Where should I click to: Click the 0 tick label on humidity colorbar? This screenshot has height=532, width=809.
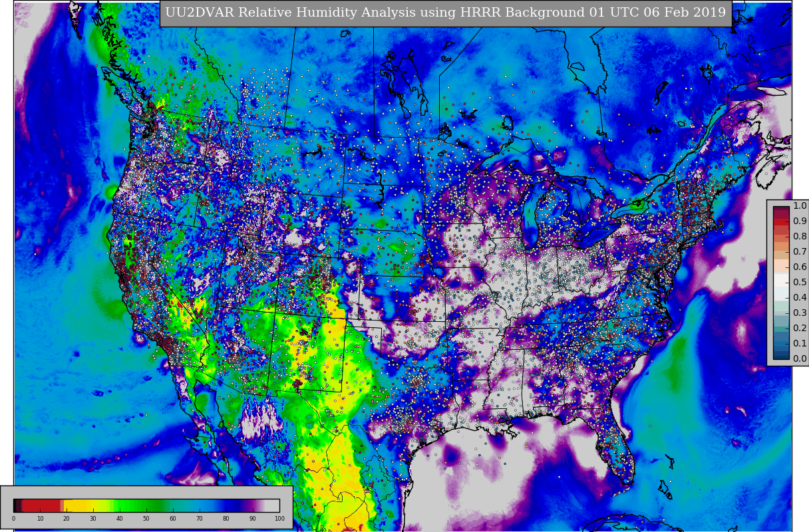pos(13,519)
